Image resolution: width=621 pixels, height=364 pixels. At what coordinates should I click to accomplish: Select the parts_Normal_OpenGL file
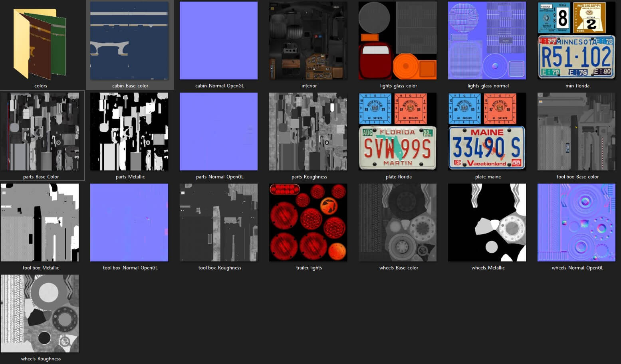pos(219,132)
